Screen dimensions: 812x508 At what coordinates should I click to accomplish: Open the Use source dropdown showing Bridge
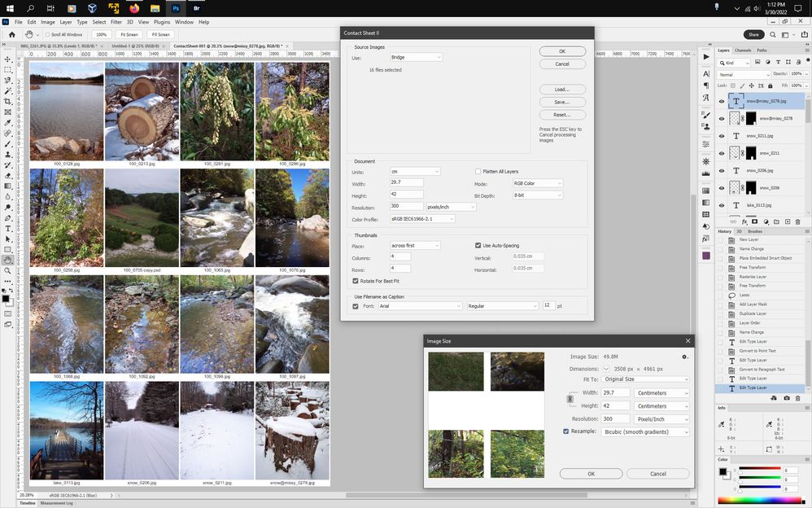417,57
